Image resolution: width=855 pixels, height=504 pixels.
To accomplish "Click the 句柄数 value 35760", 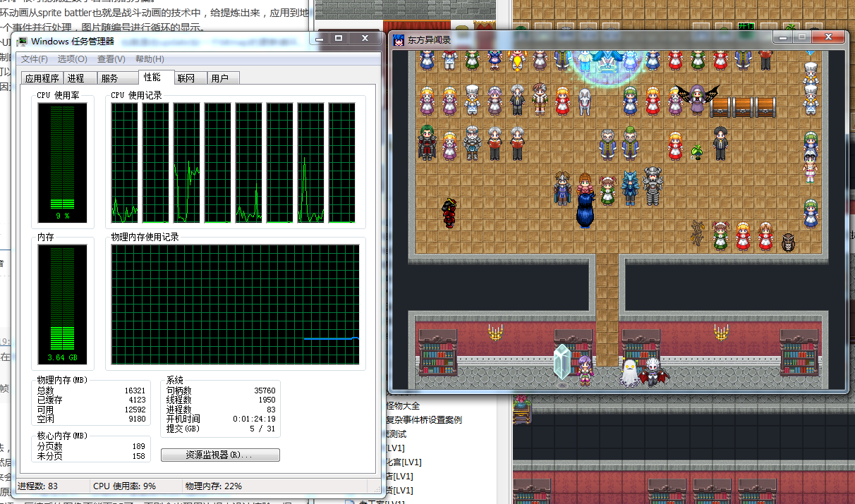I will click(x=265, y=390).
